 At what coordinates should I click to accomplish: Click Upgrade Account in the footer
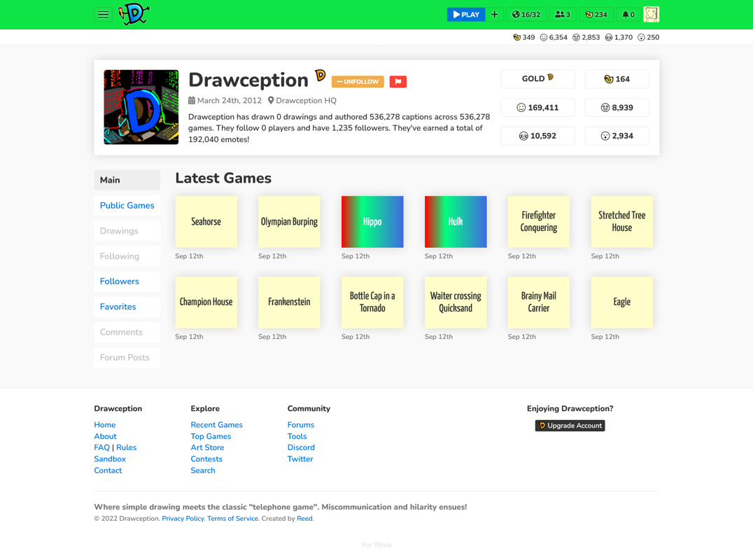coord(570,425)
